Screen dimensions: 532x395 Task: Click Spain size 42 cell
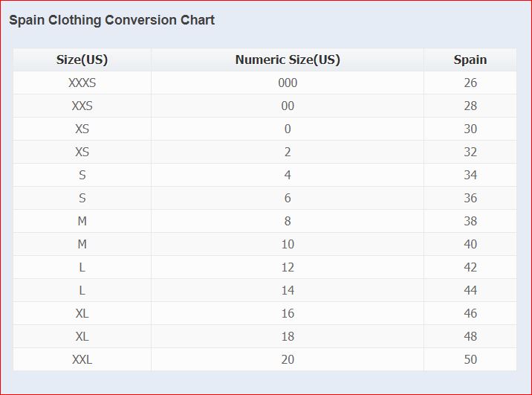click(470, 267)
